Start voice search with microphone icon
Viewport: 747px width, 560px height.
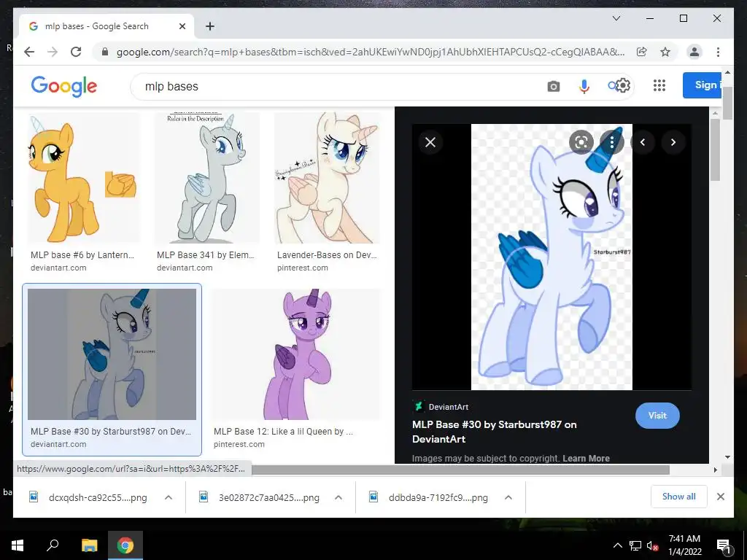click(x=584, y=86)
